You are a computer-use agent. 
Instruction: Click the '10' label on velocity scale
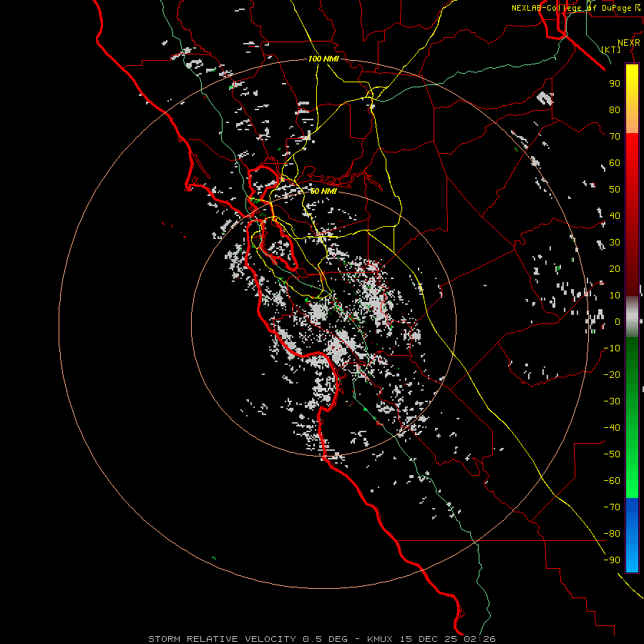coord(615,296)
